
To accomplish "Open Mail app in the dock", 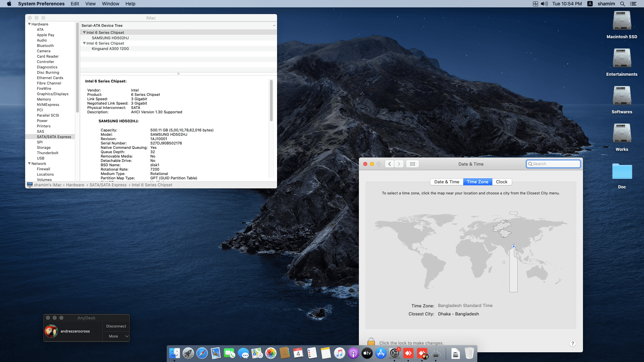I will 216,353.
